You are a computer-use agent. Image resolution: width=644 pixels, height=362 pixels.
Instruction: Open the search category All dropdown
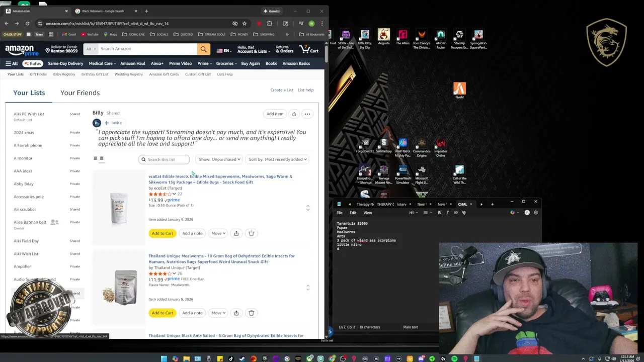pyautogui.click(x=91, y=49)
